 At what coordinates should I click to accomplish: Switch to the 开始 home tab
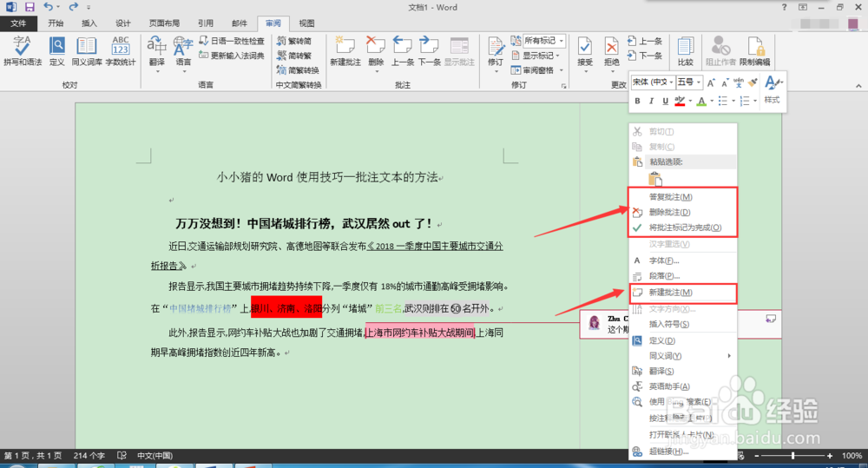pos(56,23)
